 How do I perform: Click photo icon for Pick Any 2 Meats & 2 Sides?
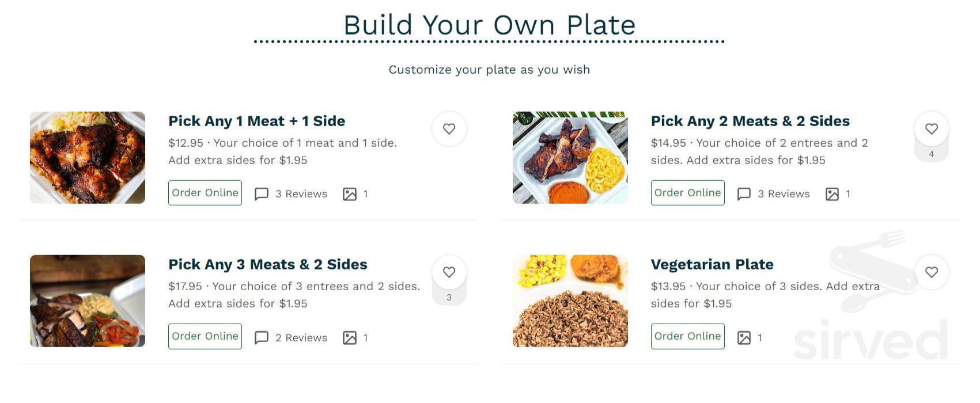tap(832, 194)
